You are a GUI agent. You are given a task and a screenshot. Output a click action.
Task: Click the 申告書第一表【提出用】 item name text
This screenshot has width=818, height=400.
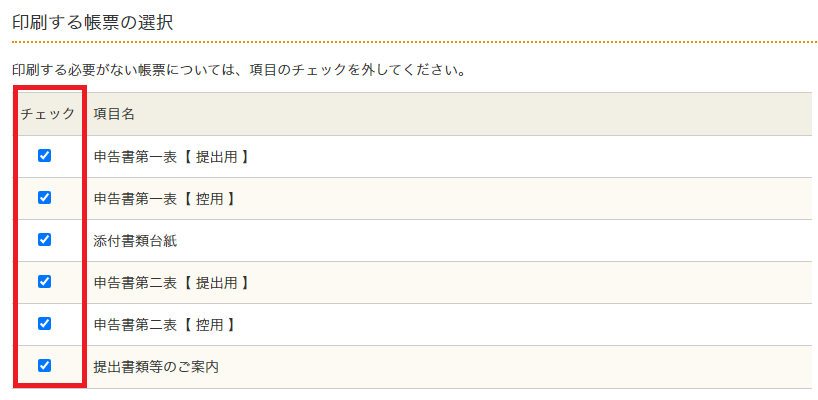(170, 157)
